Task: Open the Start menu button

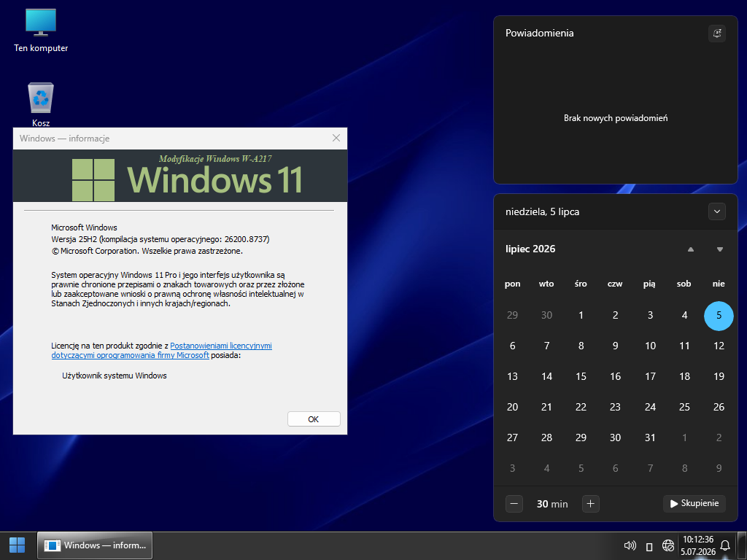Action: tap(18, 545)
